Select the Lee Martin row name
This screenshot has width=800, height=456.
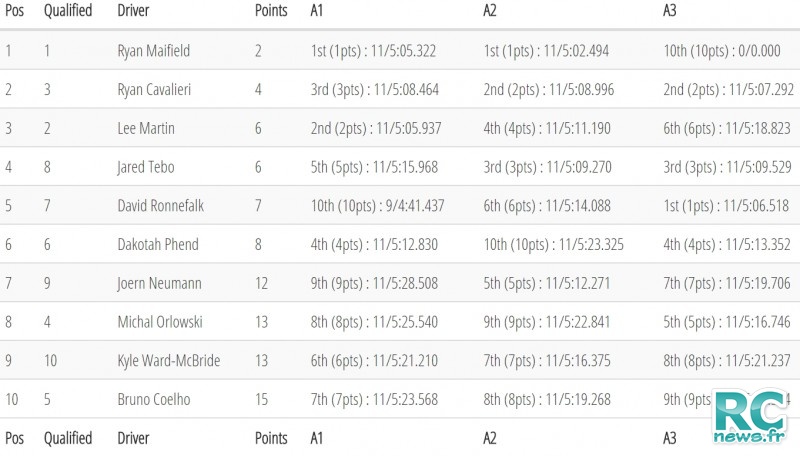[146, 129]
